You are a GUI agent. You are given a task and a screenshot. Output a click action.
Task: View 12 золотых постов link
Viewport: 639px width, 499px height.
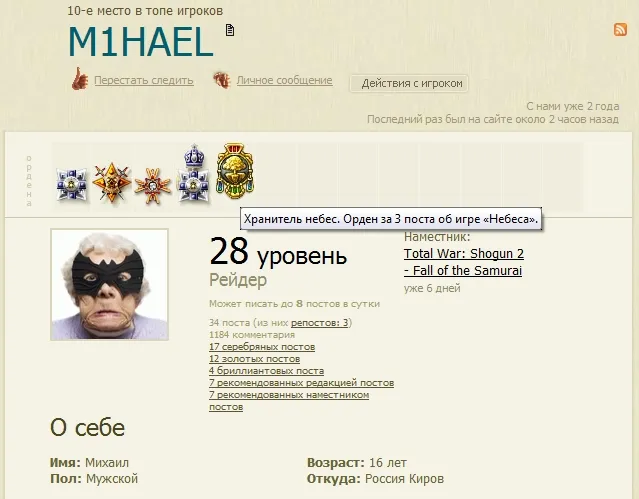coord(254,359)
